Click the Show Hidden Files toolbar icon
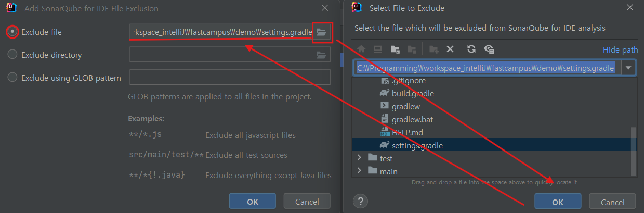644x213 pixels. tap(489, 49)
